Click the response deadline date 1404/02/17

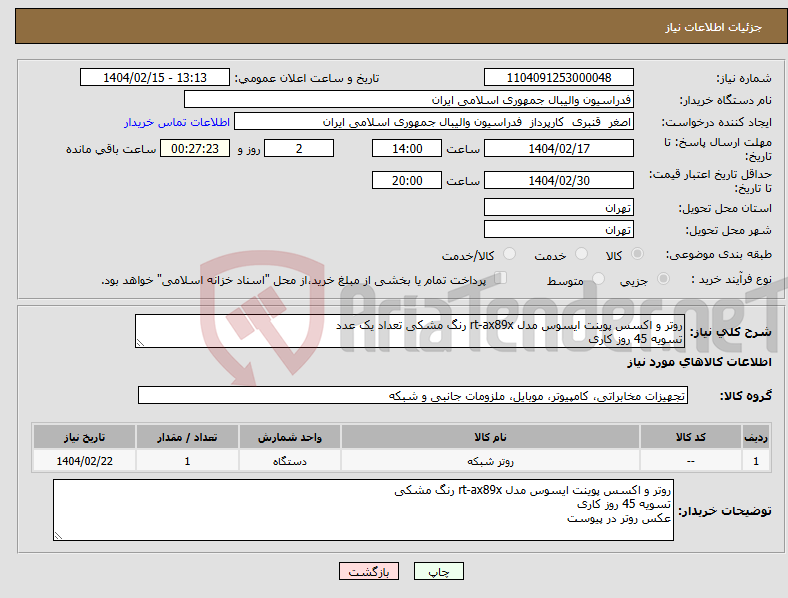click(x=559, y=148)
